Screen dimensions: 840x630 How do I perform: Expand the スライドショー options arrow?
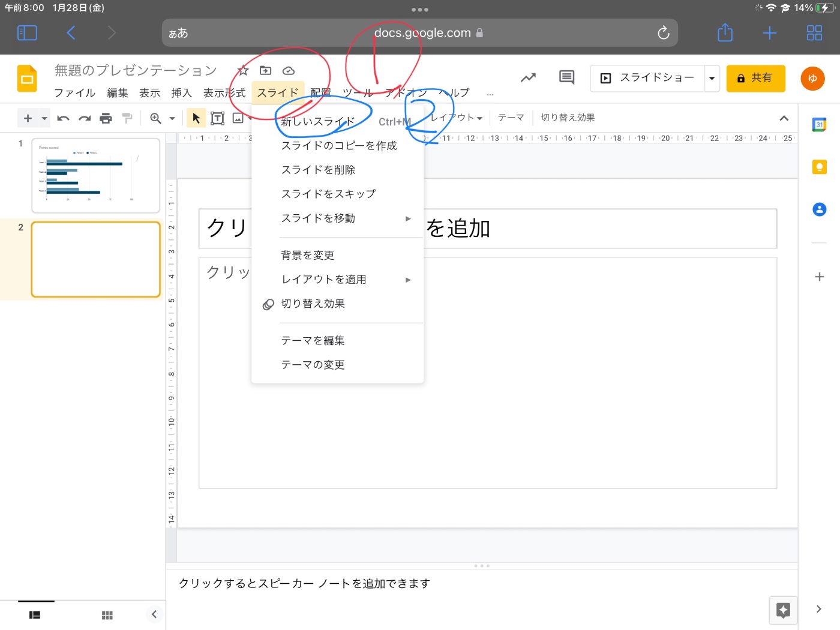pos(712,78)
